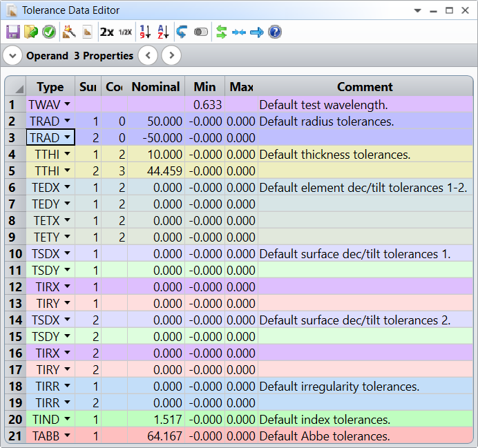Click the Min column header
Image resolution: width=478 pixels, height=448 pixels.
point(205,87)
